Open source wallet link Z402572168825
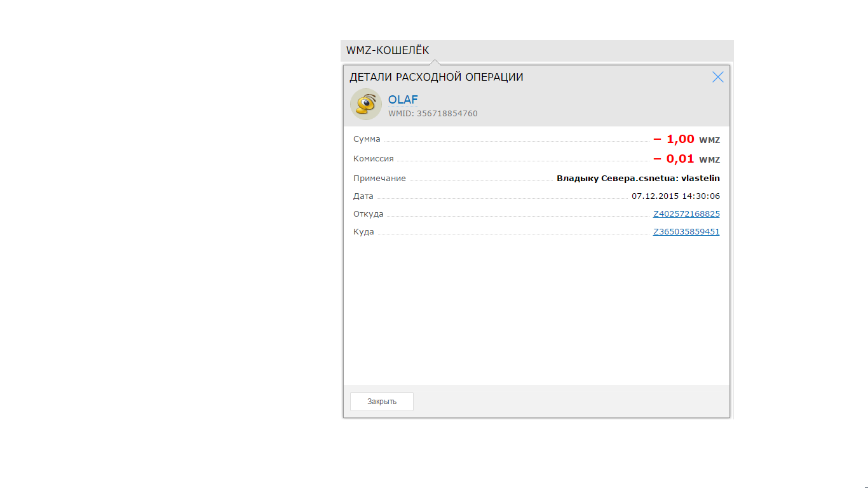This screenshot has width=868, height=488. click(x=686, y=214)
